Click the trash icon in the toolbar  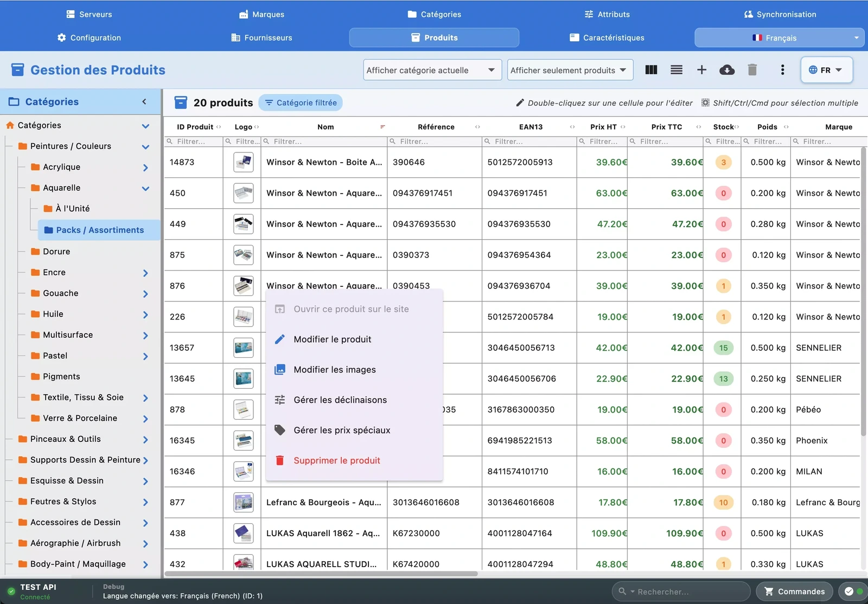pyautogui.click(x=752, y=70)
